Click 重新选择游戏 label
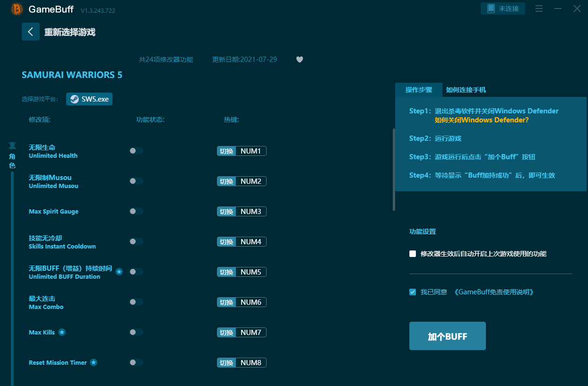 70,32
